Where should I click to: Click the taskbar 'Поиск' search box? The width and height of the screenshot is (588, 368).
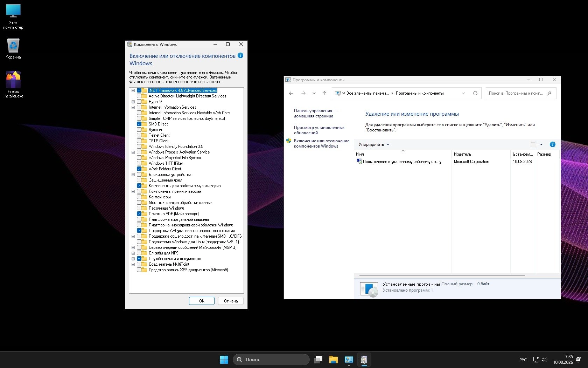point(271,360)
